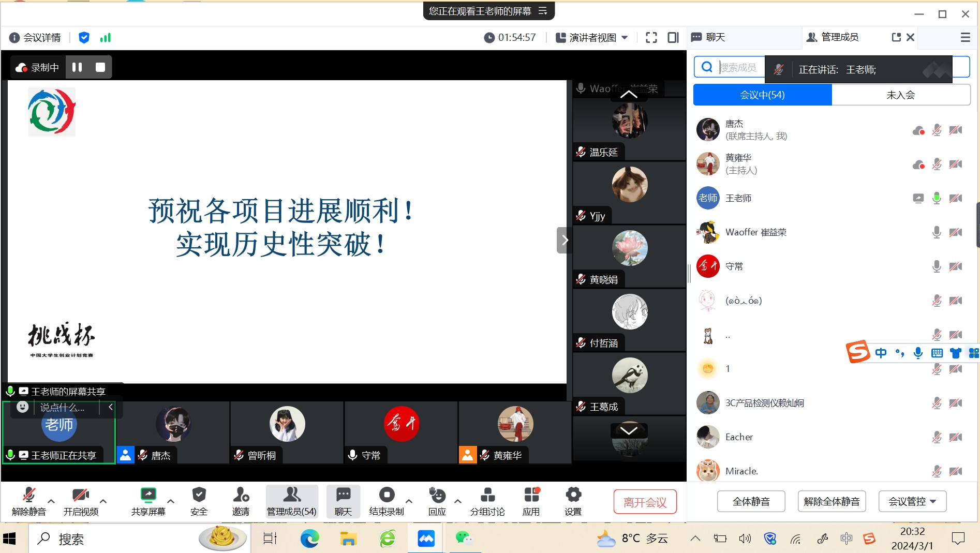Click the Invite (邀请) icon
This screenshot has height=553, width=980.
[x=241, y=496]
